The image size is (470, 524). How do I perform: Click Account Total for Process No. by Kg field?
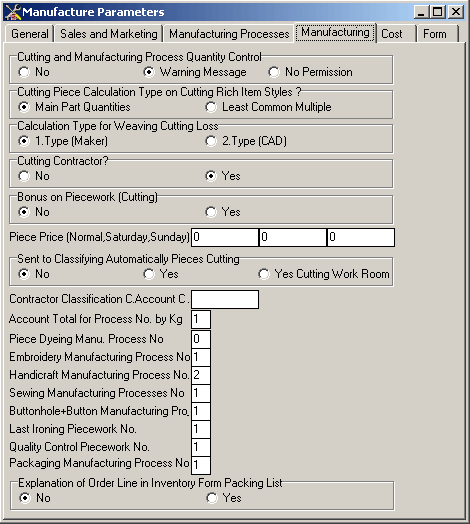201,319
